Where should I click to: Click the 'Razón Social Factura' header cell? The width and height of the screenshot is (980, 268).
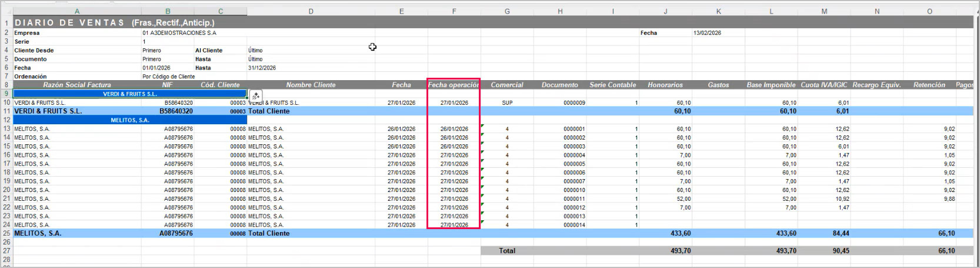coord(77,85)
